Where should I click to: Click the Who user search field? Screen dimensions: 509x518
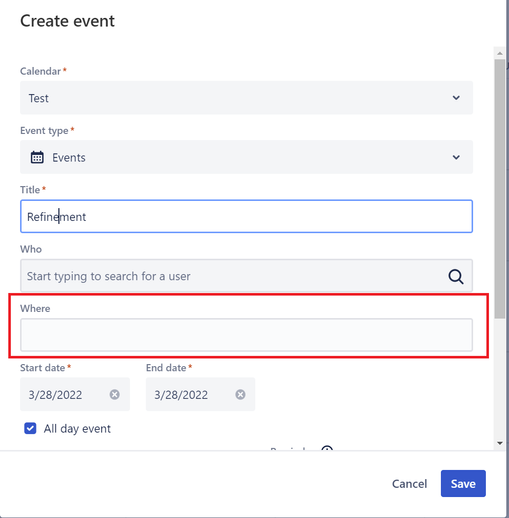[x=246, y=276]
